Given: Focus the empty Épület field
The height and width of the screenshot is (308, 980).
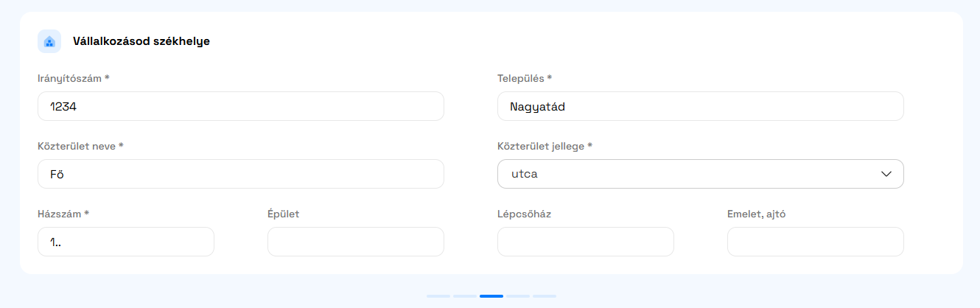Looking at the screenshot, I should (355, 242).
